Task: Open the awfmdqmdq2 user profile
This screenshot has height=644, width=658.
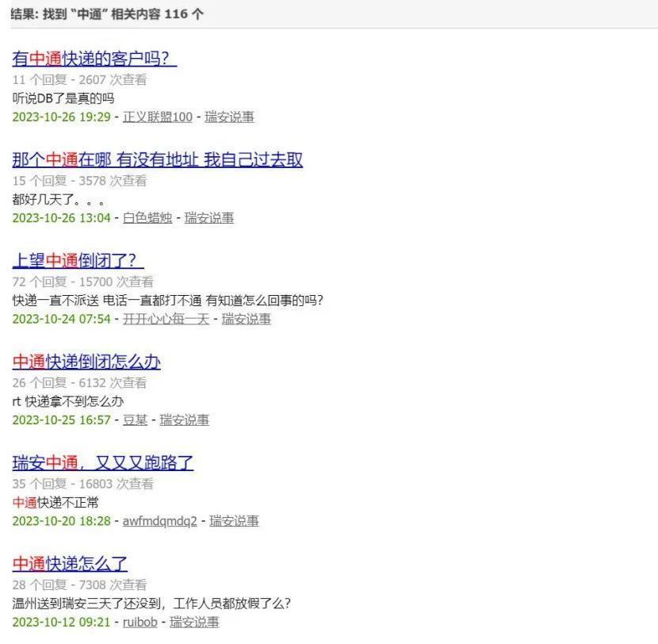Action: click(159, 520)
